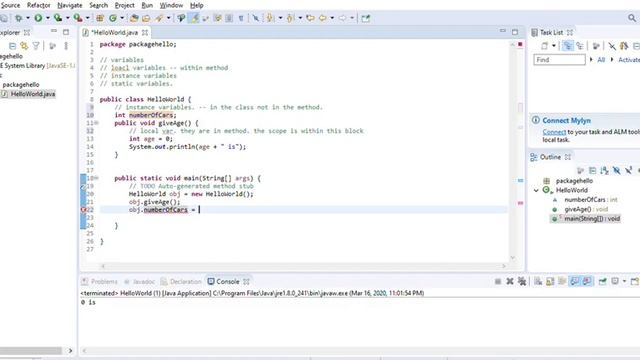Toggle Hide Fields in Outline toolbar
Viewport: 640px width, 360px height.
click(616, 170)
